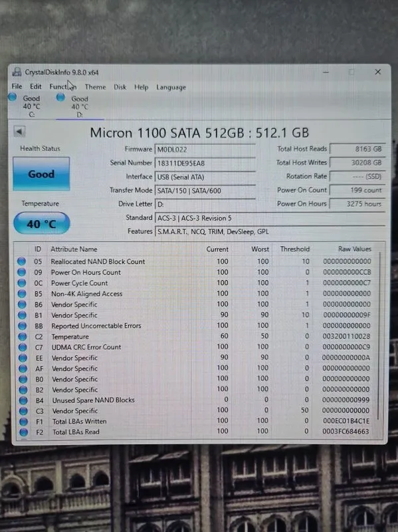Click status icon for attribute BB
The image size is (398, 532).
pyautogui.click(x=23, y=326)
